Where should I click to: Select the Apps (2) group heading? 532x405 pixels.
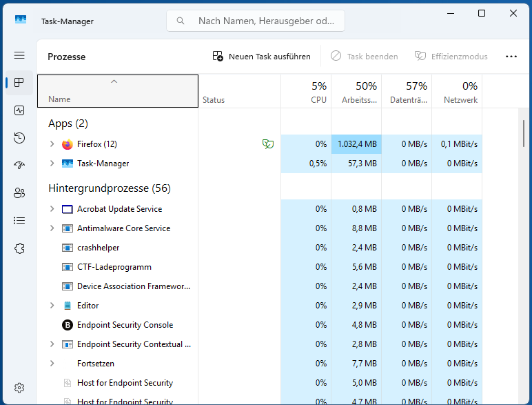[x=68, y=124]
